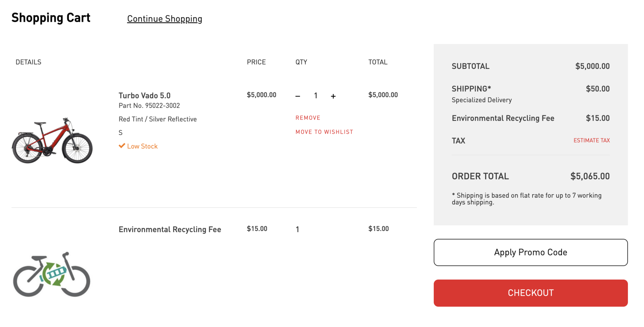Open the Turbo Vado bike image
This screenshot has width=644, height=327.
[52, 140]
